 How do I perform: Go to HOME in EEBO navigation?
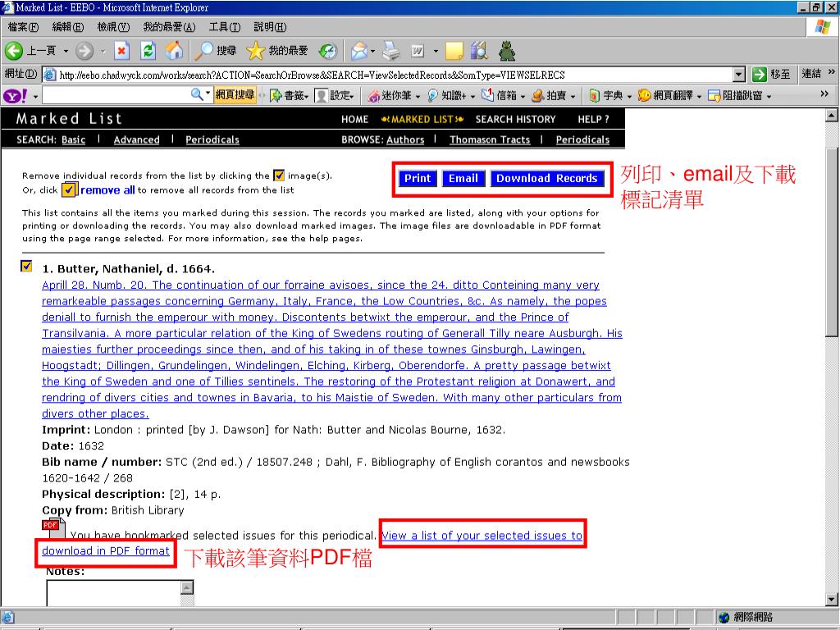pyautogui.click(x=354, y=119)
